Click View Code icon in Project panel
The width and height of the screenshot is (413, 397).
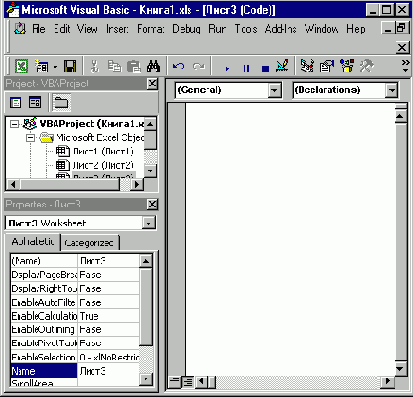click(x=15, y=102)
